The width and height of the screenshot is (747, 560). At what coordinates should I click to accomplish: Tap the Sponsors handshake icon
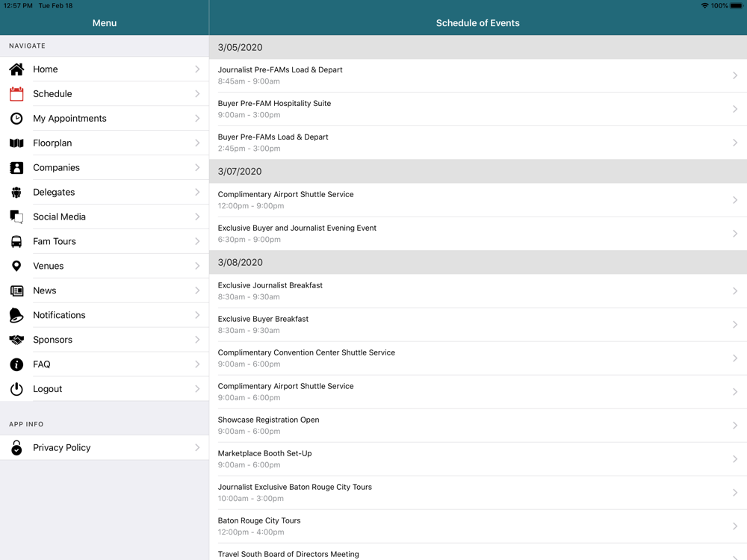16,340
